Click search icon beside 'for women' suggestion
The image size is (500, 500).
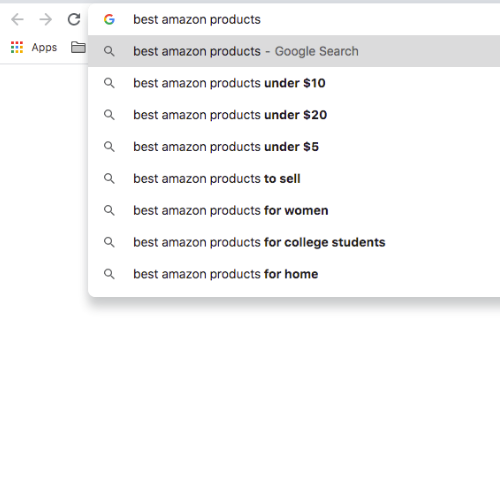click(109, 210)
